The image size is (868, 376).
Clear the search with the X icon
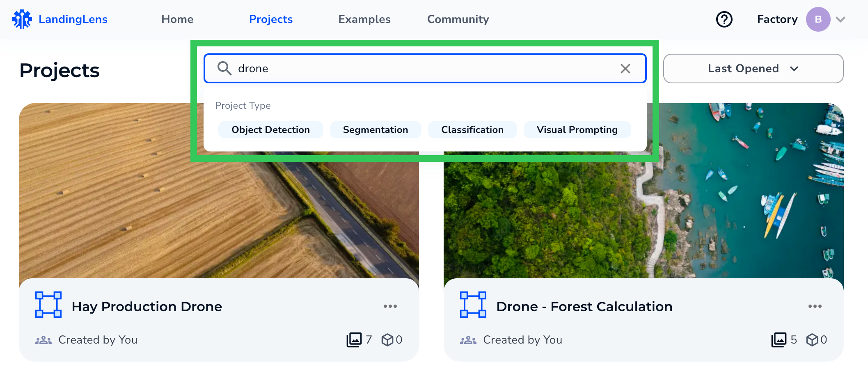click(625, 69)
